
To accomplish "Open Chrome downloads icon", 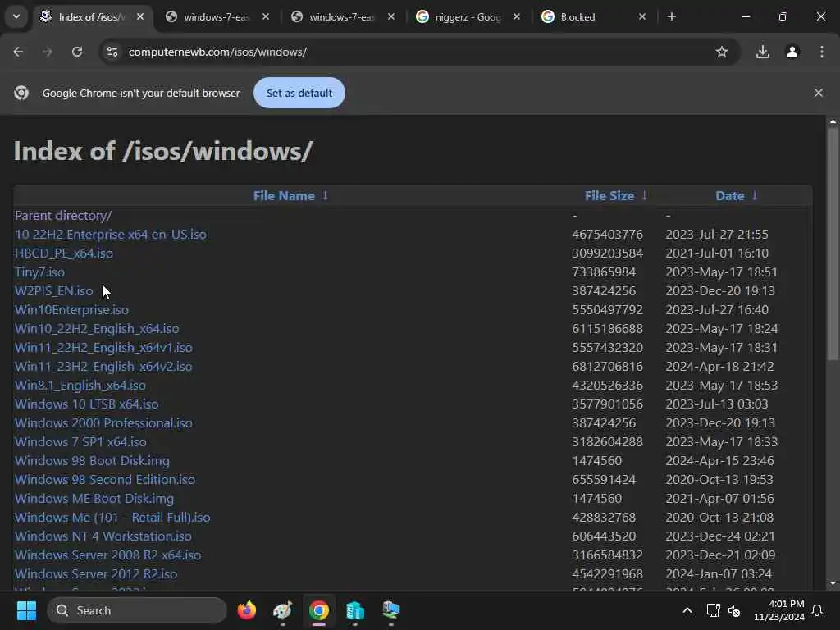I will click(x=762, y=52).
